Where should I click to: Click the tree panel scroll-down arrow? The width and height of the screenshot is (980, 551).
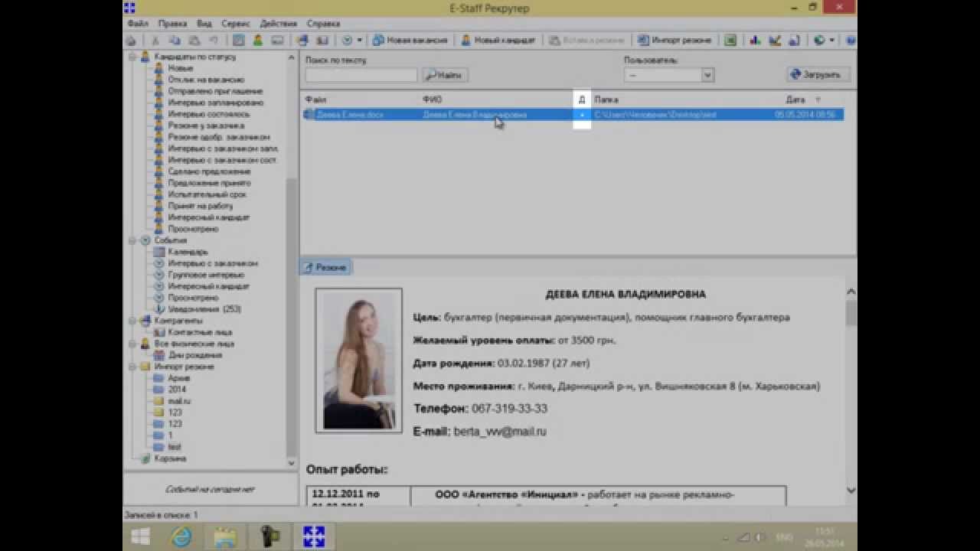[291, 463]
